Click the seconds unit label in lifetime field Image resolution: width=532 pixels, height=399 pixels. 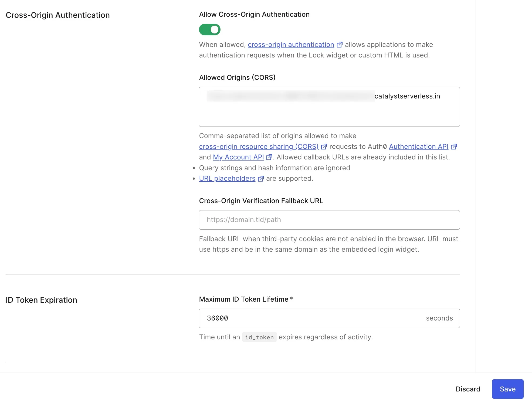point(439,318)
